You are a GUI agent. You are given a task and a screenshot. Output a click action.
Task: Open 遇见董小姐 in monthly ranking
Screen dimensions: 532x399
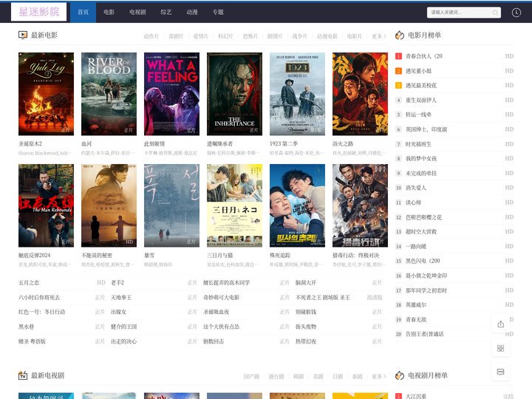point(418,71)
